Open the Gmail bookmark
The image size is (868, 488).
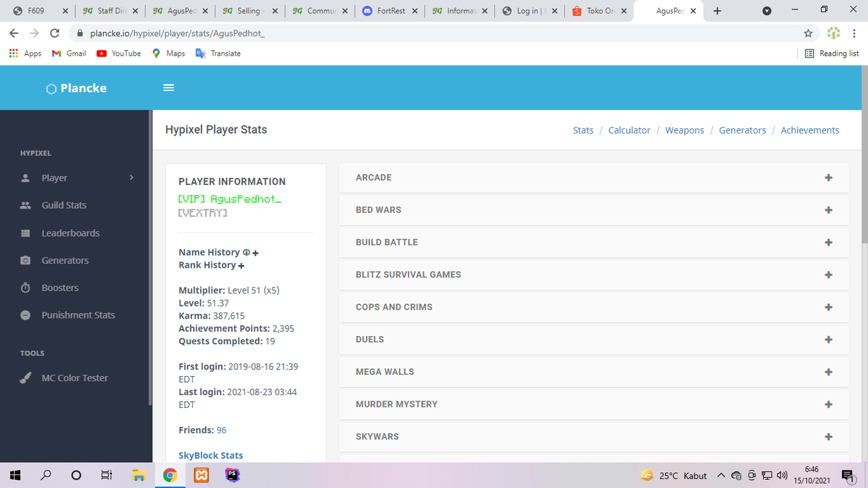tap(69, 54)
